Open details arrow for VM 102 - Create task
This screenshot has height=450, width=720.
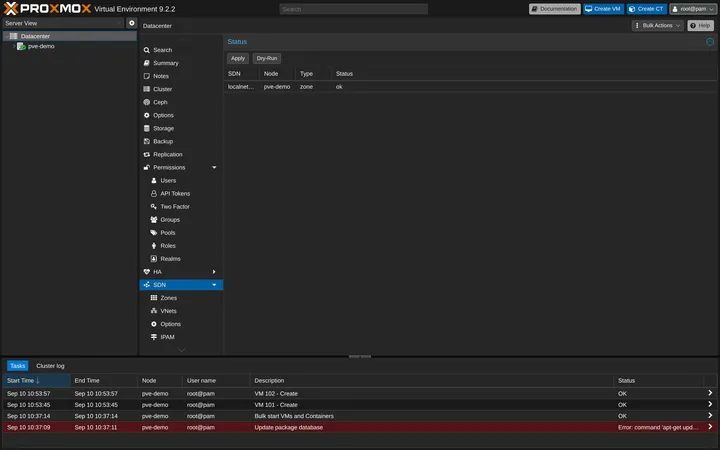coord(710,393)
